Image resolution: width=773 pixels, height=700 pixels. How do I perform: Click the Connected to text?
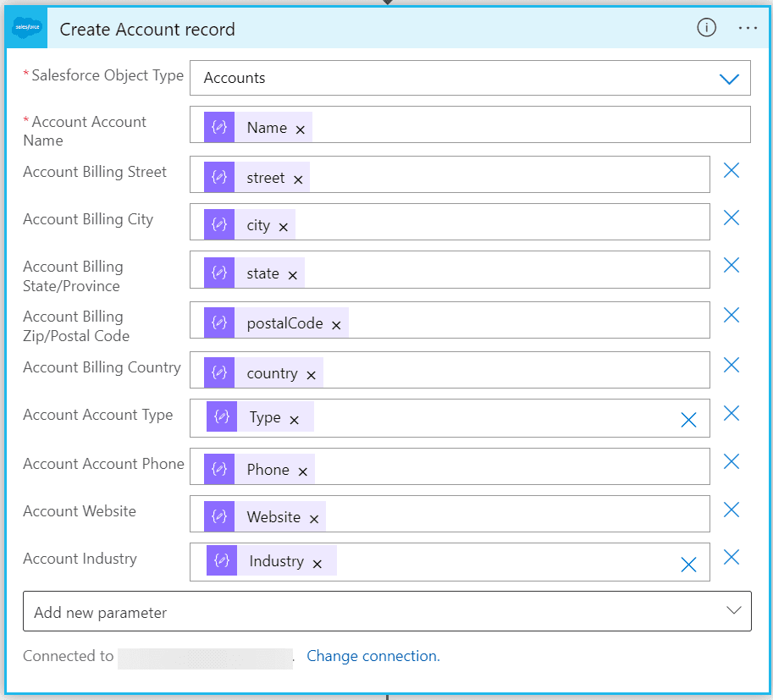[x=68, y=656]
